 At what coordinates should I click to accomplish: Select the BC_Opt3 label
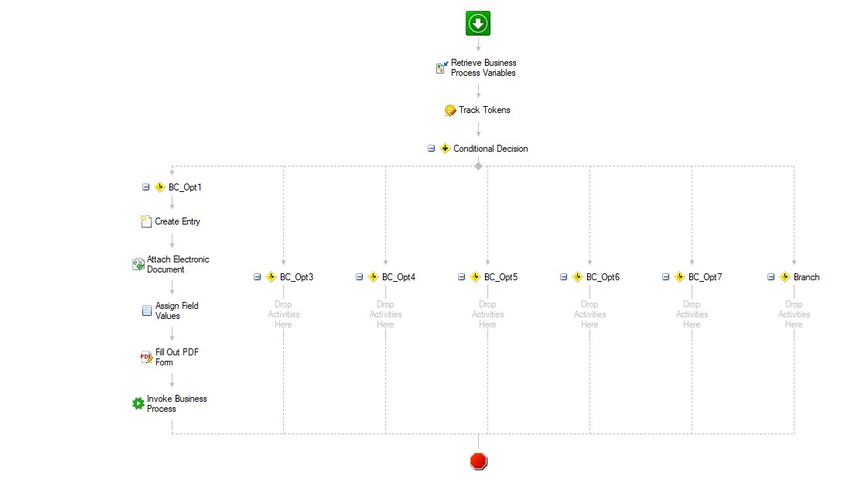pyautogui.click(x=296, y=277)
